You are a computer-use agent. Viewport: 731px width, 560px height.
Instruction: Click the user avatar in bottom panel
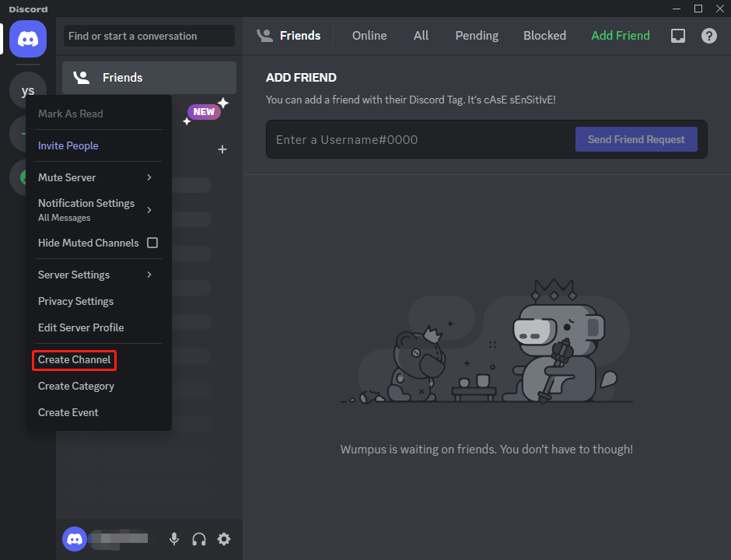click(75, 539)
